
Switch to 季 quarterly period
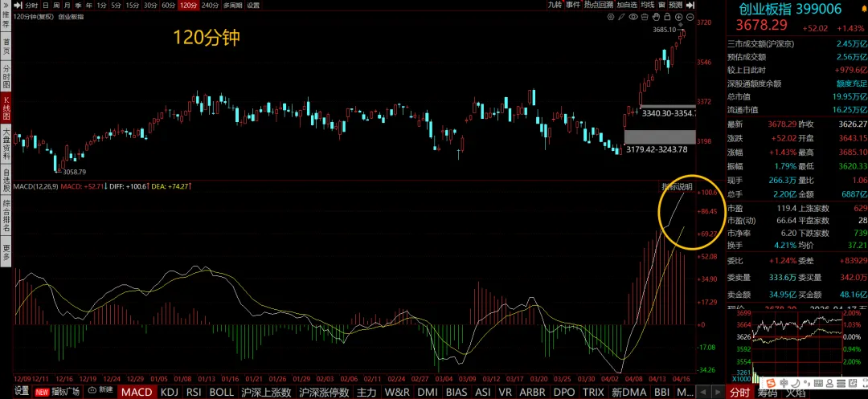click(78, 5)
